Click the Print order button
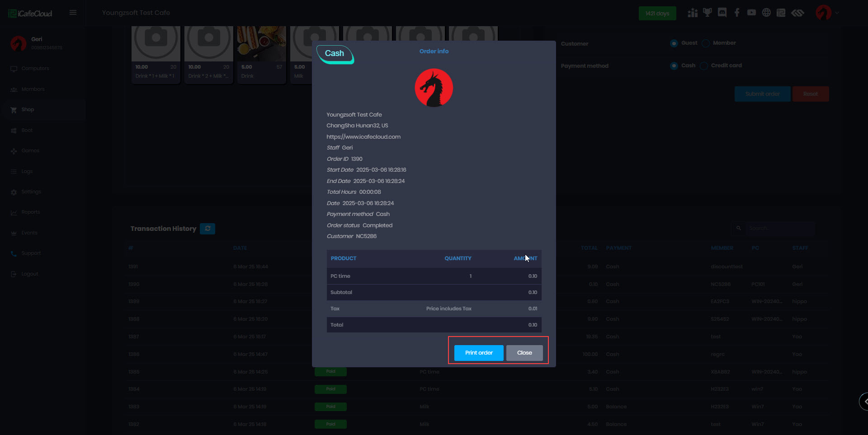 click(x=478, y=353)
